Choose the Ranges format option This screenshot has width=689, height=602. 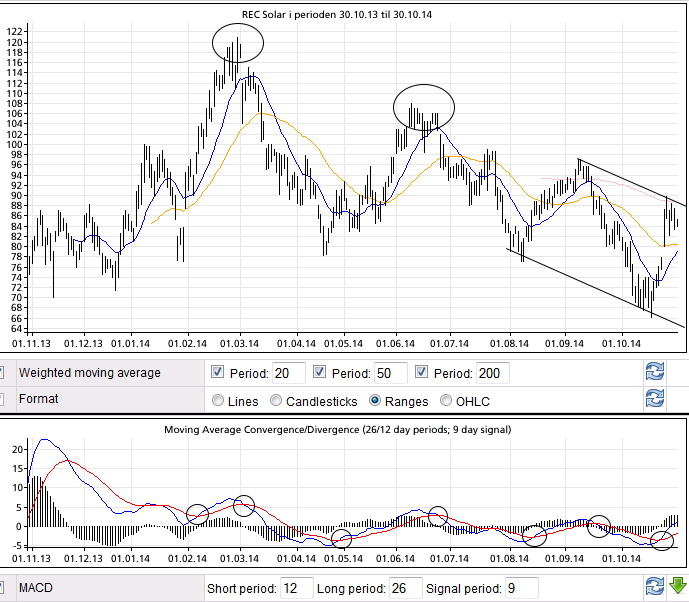(x=376, y=401)
